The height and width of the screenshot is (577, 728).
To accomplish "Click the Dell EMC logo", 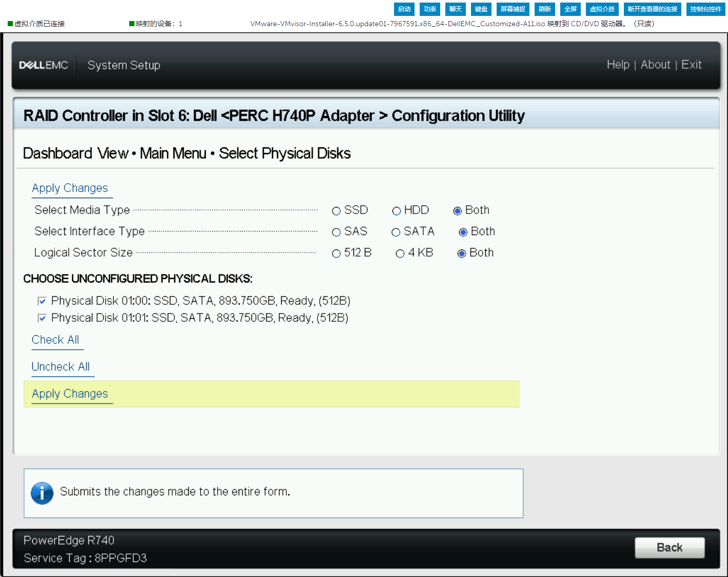I will point(44,65).
